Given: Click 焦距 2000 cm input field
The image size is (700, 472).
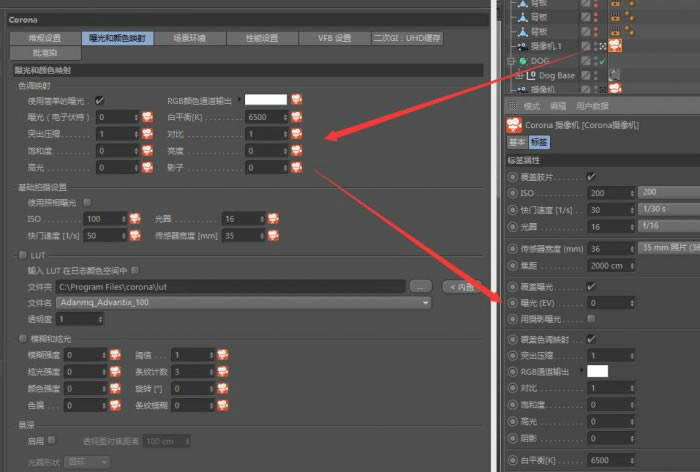Looking at the screenshot, I should [611, 266].
